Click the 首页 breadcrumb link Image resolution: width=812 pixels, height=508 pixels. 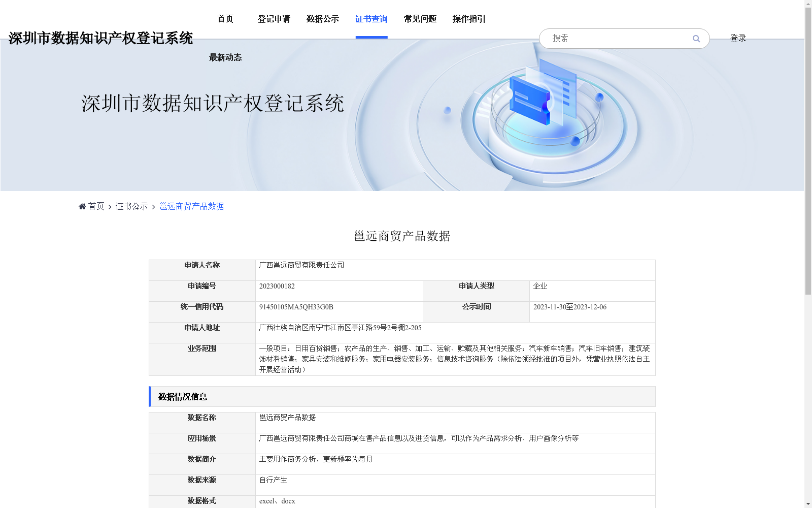point(96,206)
